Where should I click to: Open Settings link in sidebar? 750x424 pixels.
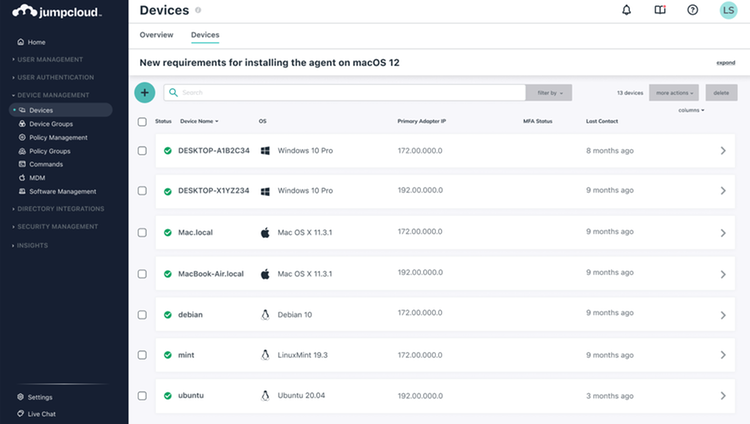pos(40,397)
